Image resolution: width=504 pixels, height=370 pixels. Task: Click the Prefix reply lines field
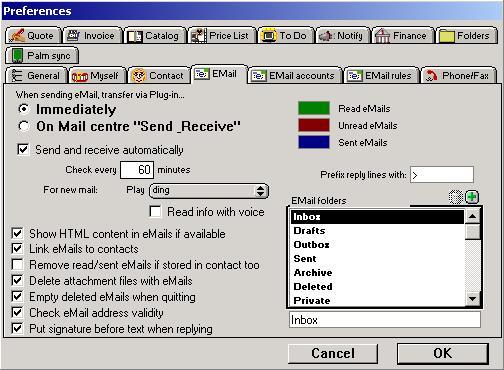[442, 175]
